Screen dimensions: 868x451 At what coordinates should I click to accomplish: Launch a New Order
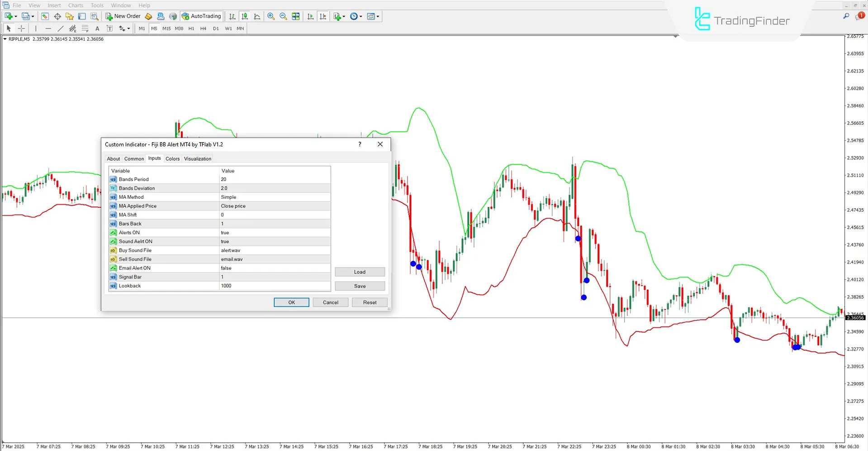(x=123, y=16)
